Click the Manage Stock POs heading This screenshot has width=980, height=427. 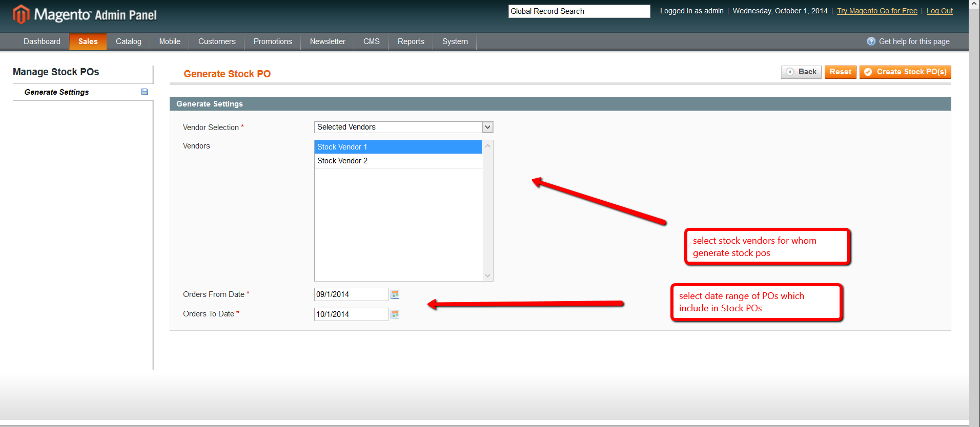point(56,72)
